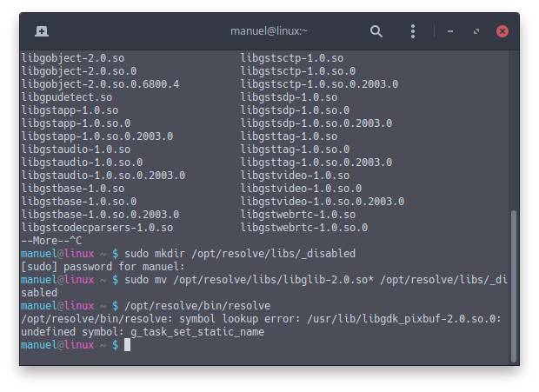Click the [sudo] password for manuel line
This screenshot has width=539, height=392.
[103, 267]
